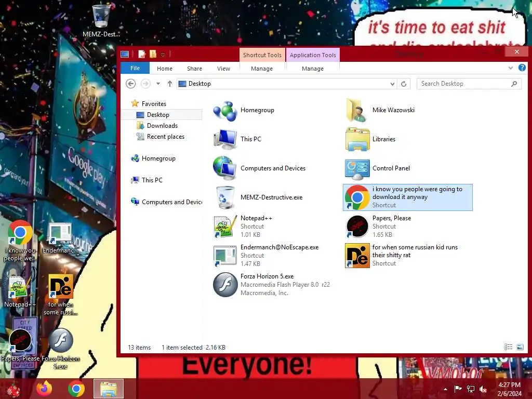Viewport: 532px width, 399px height.
Task: Switch to details view in Explorer
Action: [508, 347]
